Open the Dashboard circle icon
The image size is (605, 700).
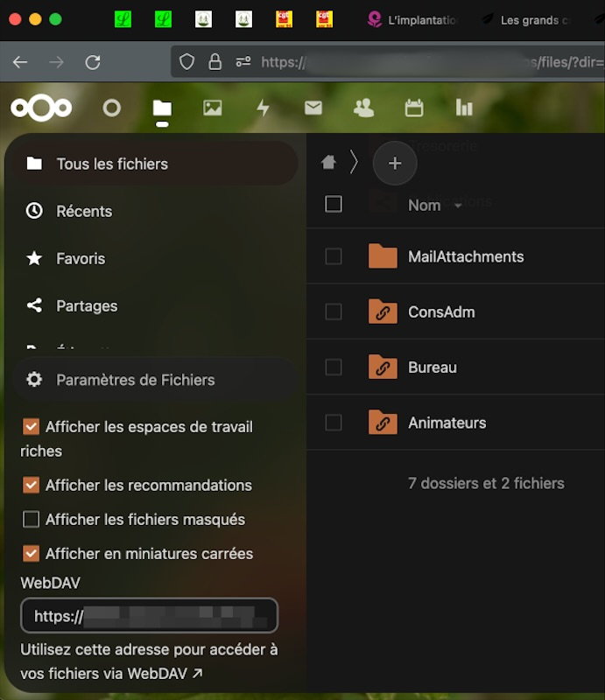pos(111,108)
